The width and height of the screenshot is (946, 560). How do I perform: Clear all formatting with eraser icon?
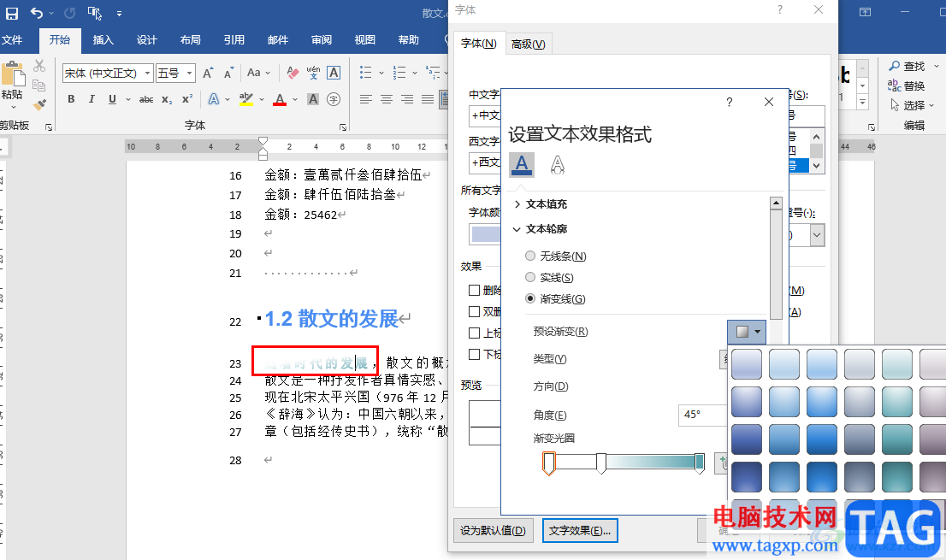[x=293, y=73]
